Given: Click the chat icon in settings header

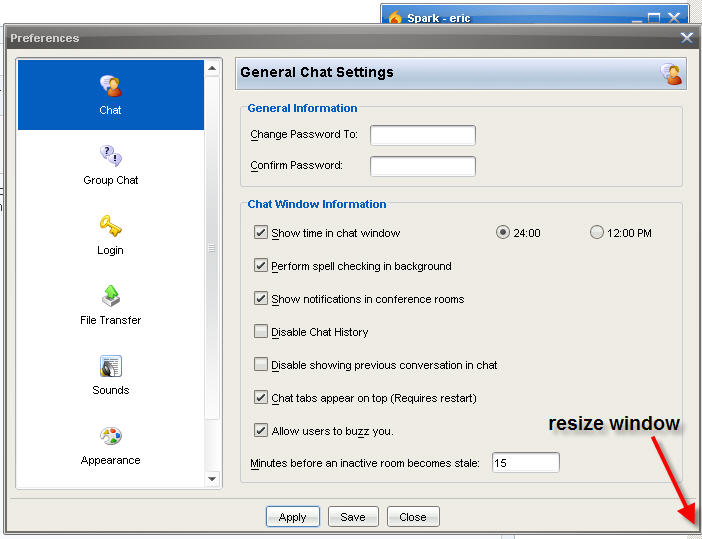Looking at the screenshot, I should pyautogui.click(x=670, y=73).
